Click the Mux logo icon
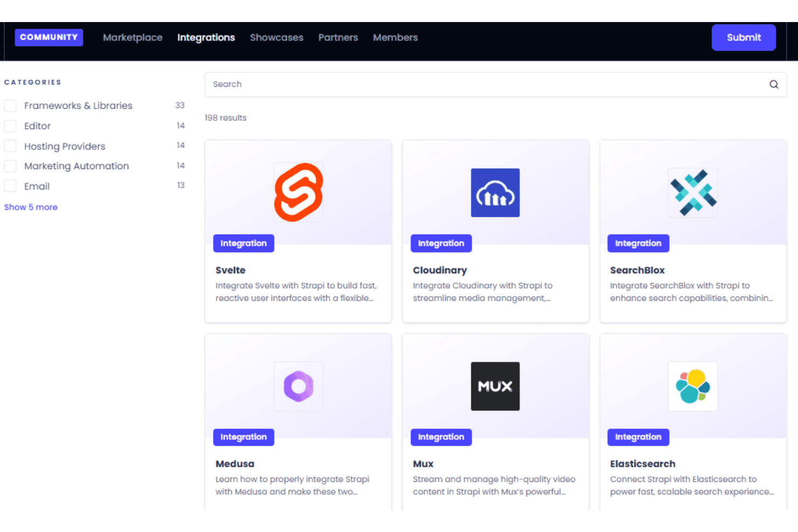This screenshot has width=798, height=532. coord(495,386)
